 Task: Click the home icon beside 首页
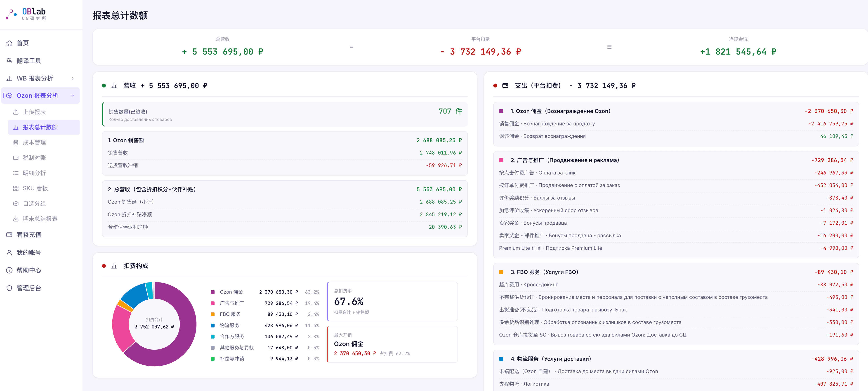[9, 43]
